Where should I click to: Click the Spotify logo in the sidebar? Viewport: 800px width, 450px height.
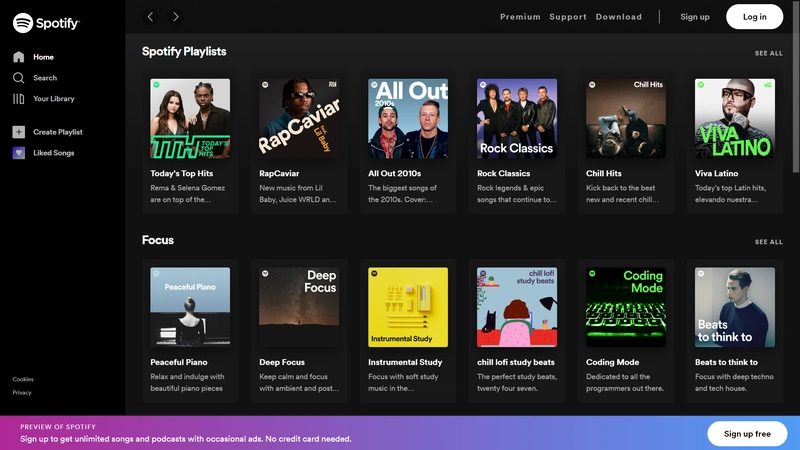[x=46, y=23]
